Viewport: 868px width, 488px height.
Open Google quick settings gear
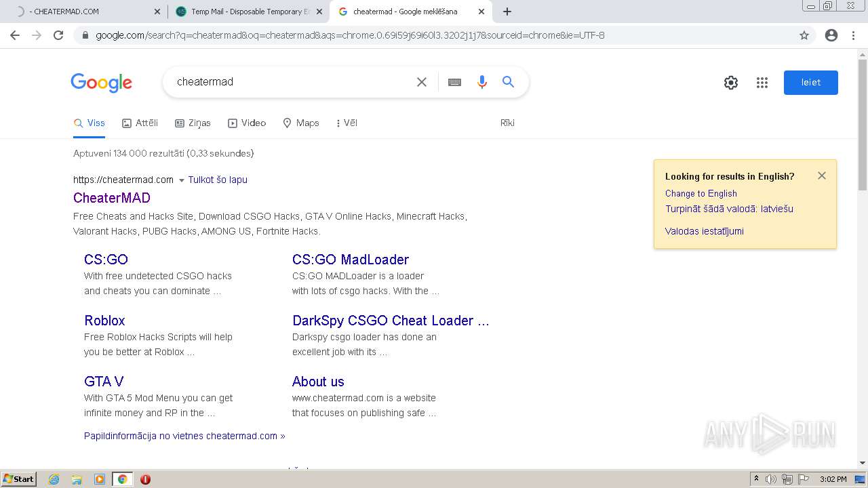coord(731,83)
